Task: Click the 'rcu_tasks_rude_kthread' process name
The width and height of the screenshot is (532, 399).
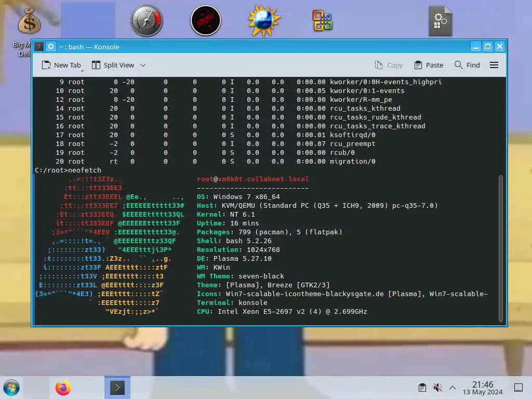Action: click(x=375, y=117)
